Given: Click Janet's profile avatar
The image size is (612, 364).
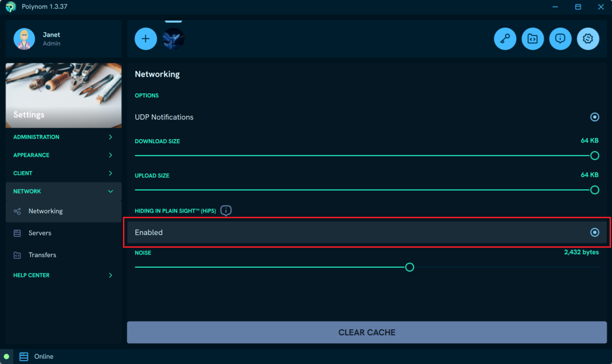Looking at the screenshot, I should click(24, 39).
